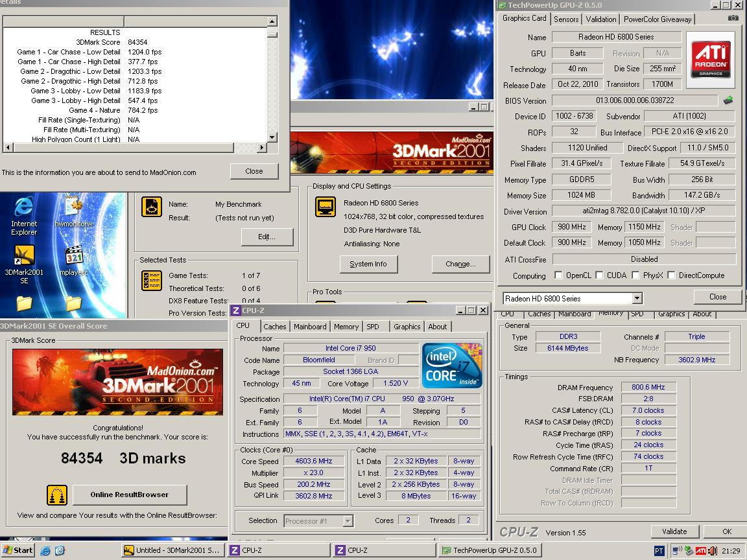Click the PT language indicator
Viewport: 747px width, 560px height.
pos(659,551)
